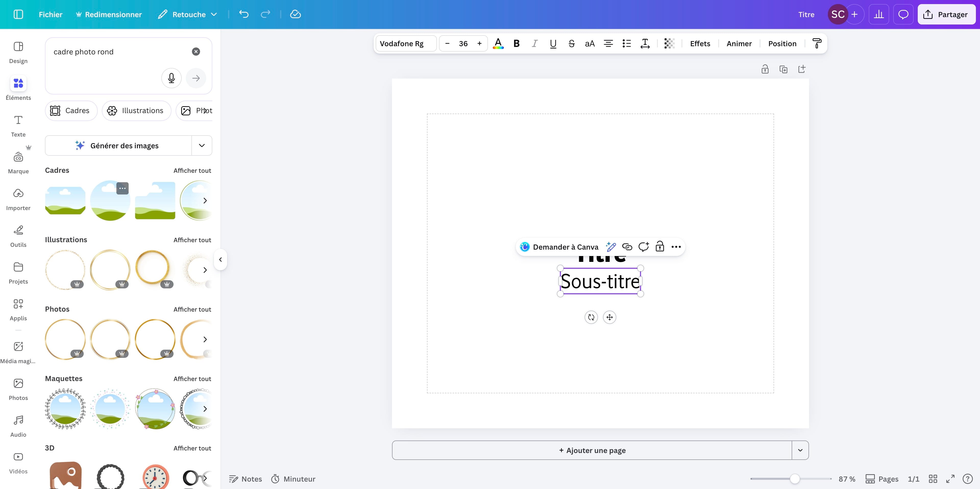Expand the add page options dropdown
Image resolution: width=980 pixels, height=489 pixels.
[800, 450]
